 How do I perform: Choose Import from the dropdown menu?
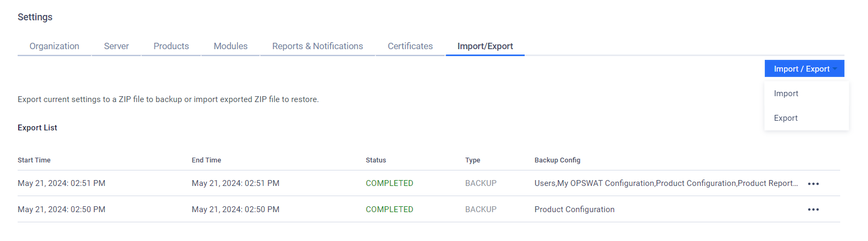[x=786, y=94]
